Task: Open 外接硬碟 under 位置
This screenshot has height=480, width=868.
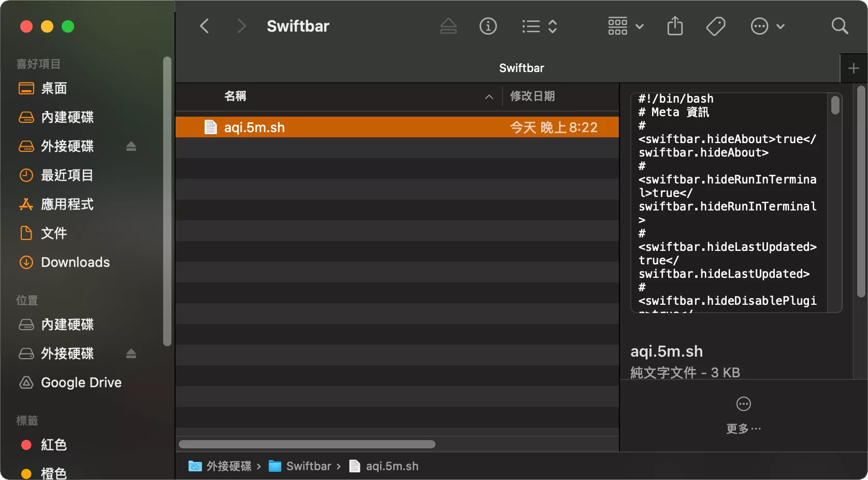Action: click(67, 354)
